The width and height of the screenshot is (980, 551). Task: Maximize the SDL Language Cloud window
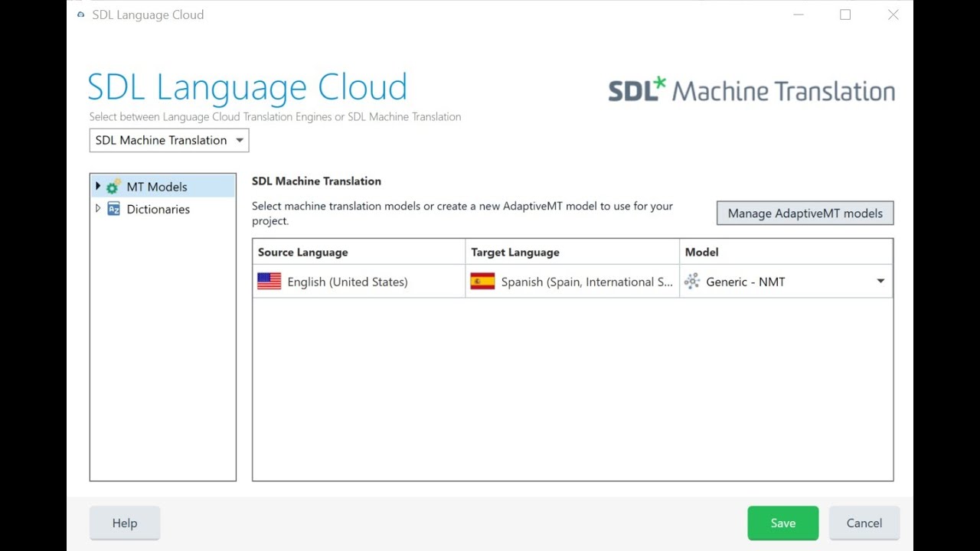845,15
